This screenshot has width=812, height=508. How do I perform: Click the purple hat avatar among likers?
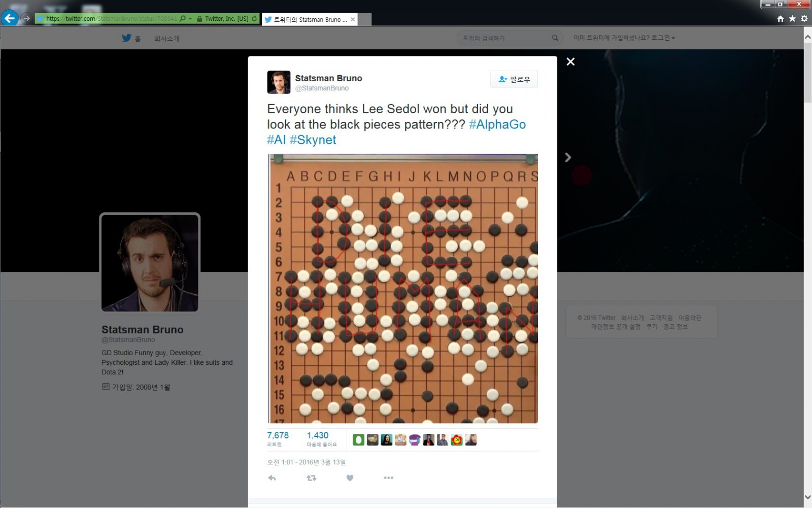pyautogui.click(x=415, y=440)
